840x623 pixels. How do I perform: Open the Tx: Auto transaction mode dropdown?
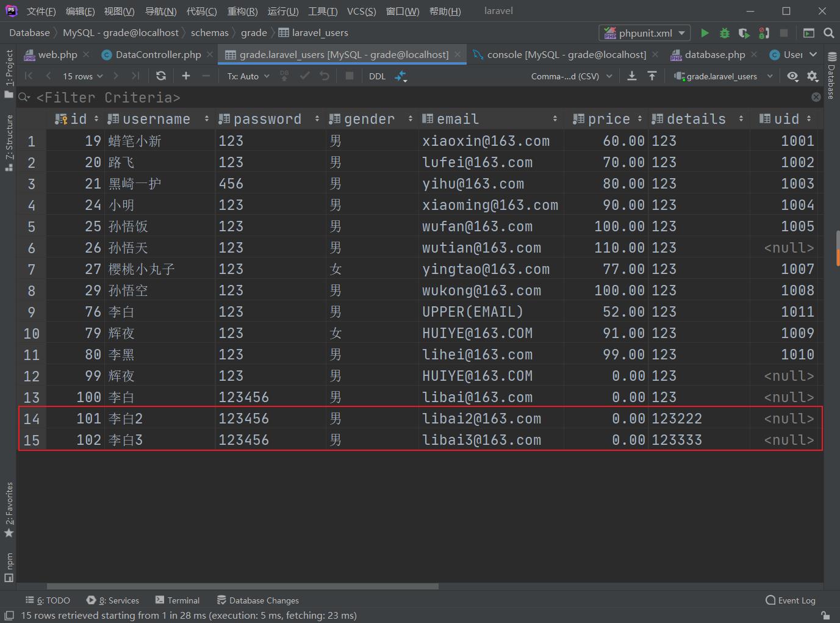pos(248,76)
